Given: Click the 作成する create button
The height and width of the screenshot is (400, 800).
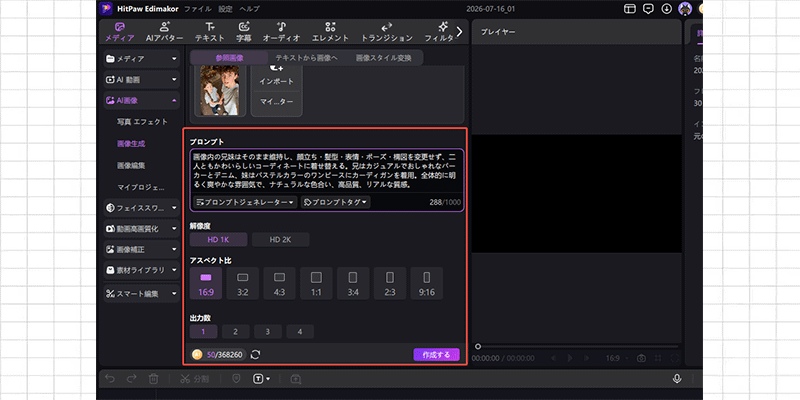Looking at the screenshot, I should tap(436, 355).
